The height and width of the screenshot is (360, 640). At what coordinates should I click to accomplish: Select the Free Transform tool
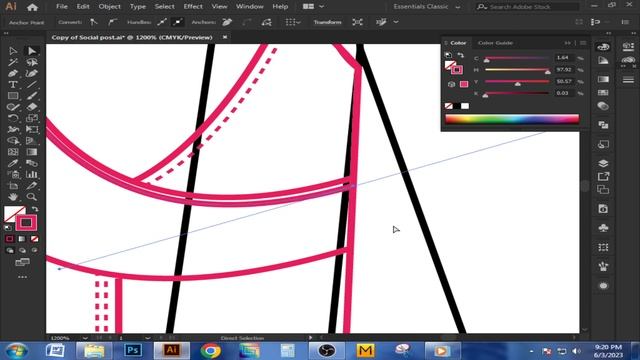click(x=32, y=129)
